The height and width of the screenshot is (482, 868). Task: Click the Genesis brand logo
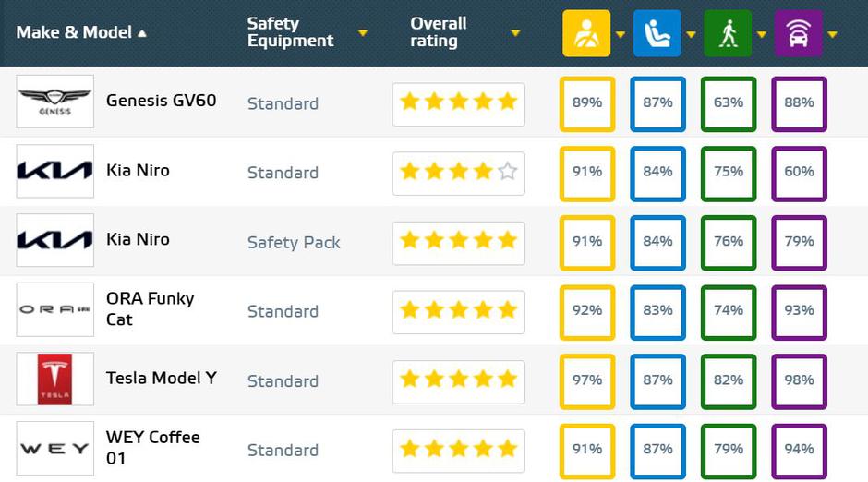pos(55,102)
